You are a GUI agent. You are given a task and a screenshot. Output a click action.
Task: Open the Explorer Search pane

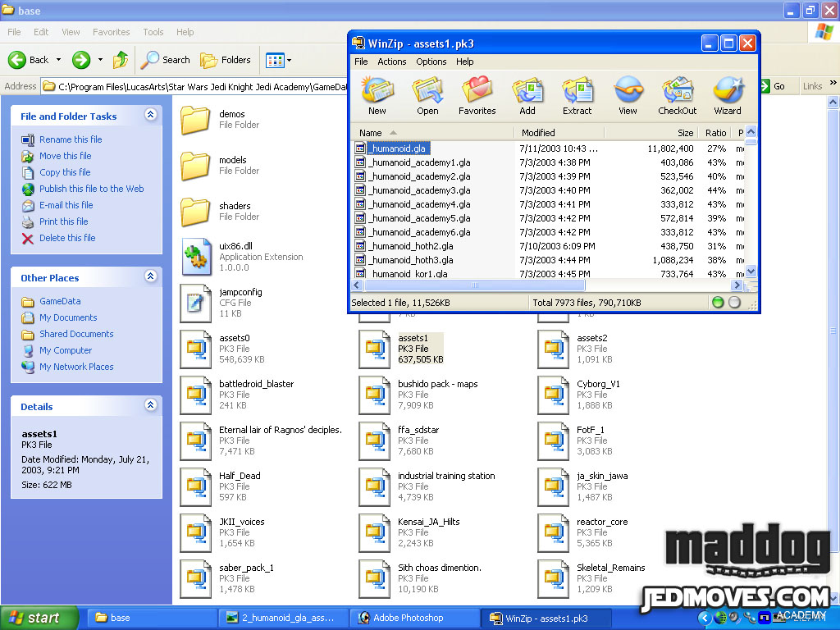pos(166,60)
